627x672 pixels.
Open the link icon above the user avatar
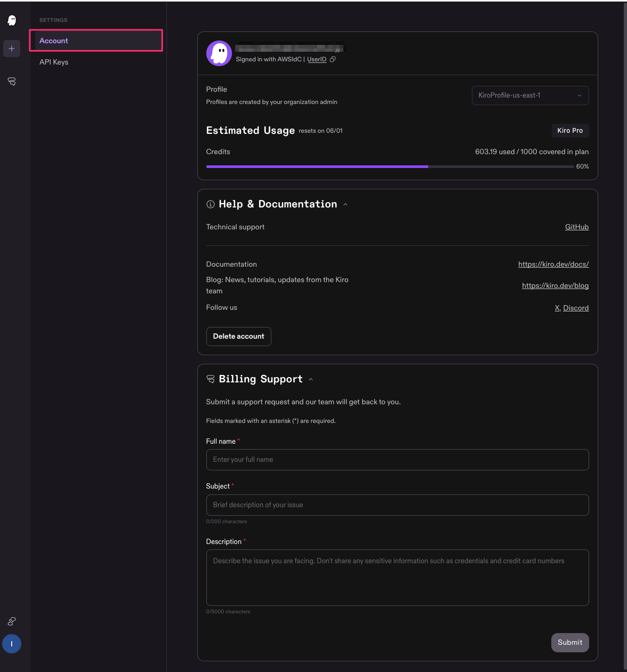12,621
